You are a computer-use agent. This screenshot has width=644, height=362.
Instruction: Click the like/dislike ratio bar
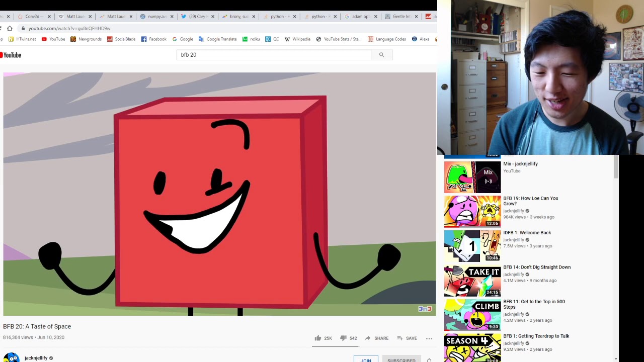(335, 346)
